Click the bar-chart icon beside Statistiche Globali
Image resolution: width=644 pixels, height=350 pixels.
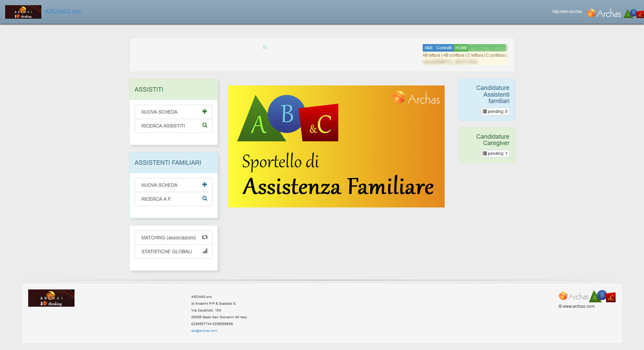coord(205,251)
